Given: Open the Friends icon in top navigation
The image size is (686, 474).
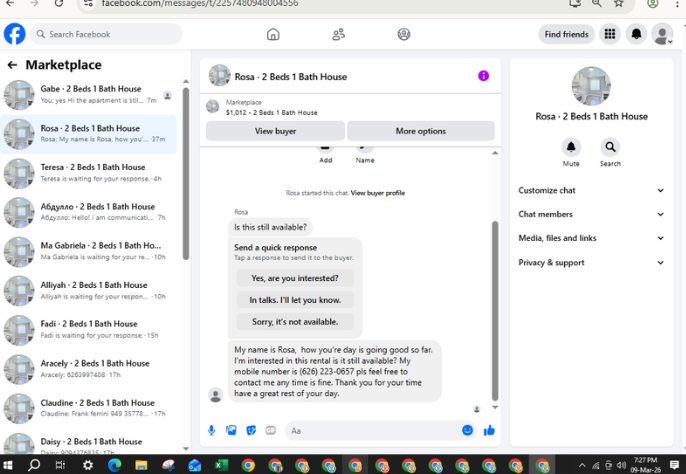Looking at the screenshot, I should (338, 34).
